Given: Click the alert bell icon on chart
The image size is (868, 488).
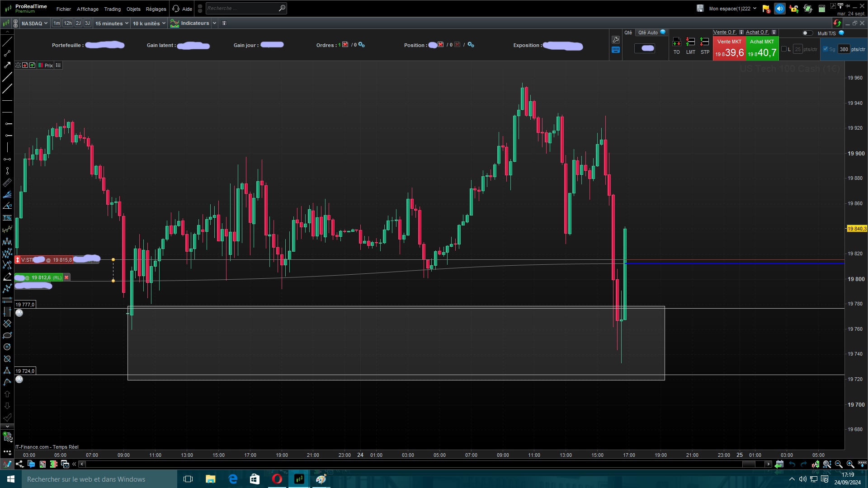Looking at the screenshot, I should pos(18,66).
